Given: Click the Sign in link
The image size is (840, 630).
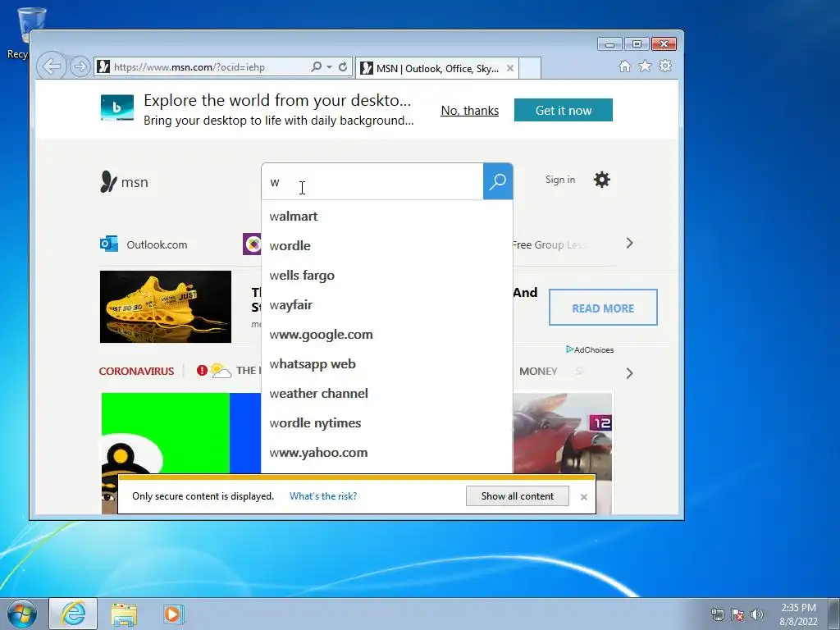Looking at the screenshot, I should 559,180.
